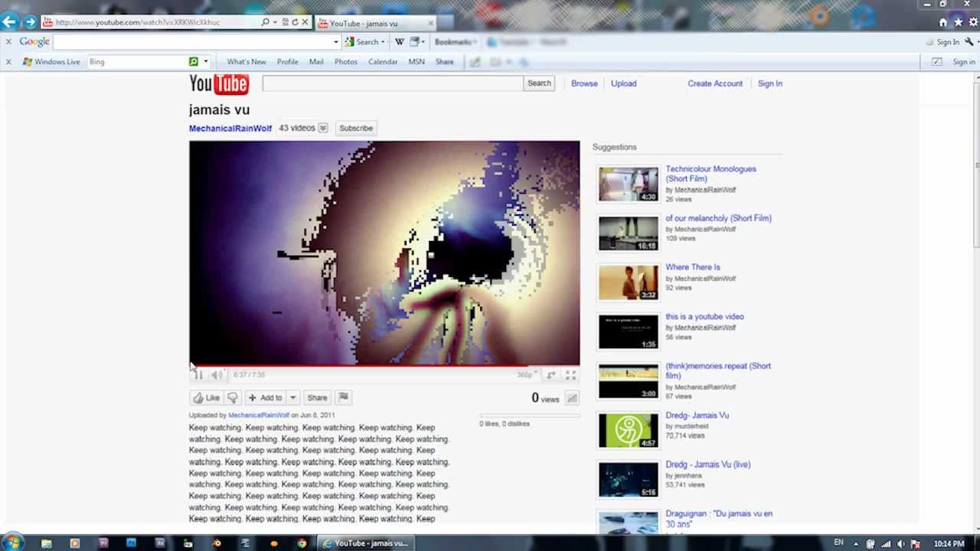Image resolution: width=980 pixels, height=551 pixels.
Task: Focus the Bing search box
Action: click(x=137, y=62)
